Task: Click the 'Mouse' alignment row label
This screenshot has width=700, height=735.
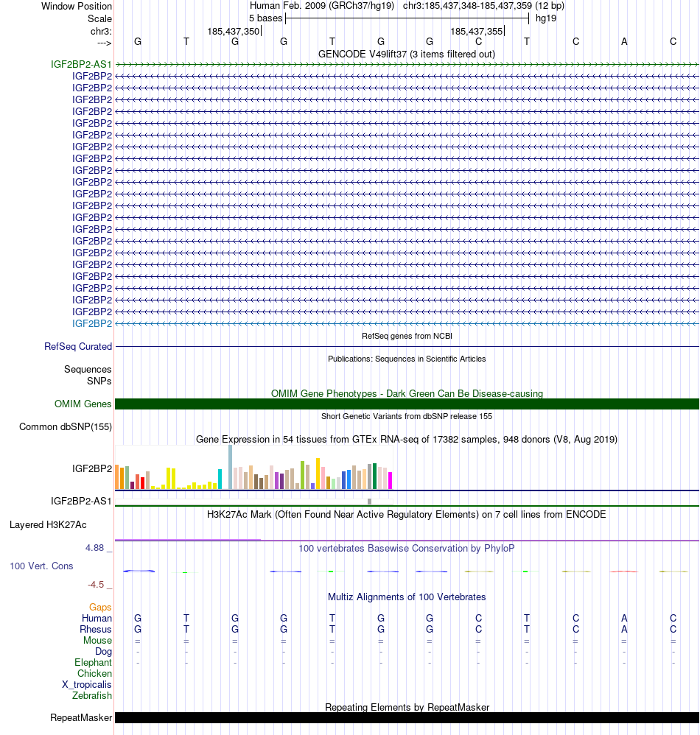Action: pyautogui.click(x=97, y=640)
